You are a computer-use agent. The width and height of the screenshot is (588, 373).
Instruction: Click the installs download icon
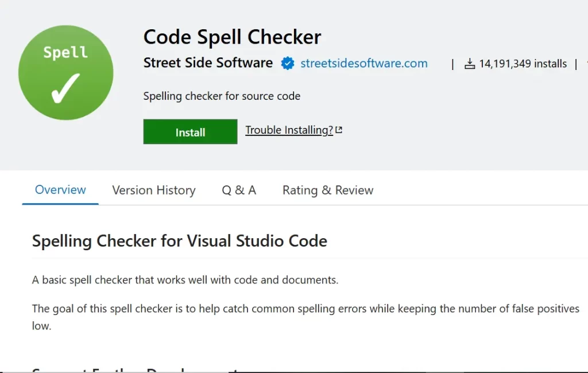[x=470, y=64]
